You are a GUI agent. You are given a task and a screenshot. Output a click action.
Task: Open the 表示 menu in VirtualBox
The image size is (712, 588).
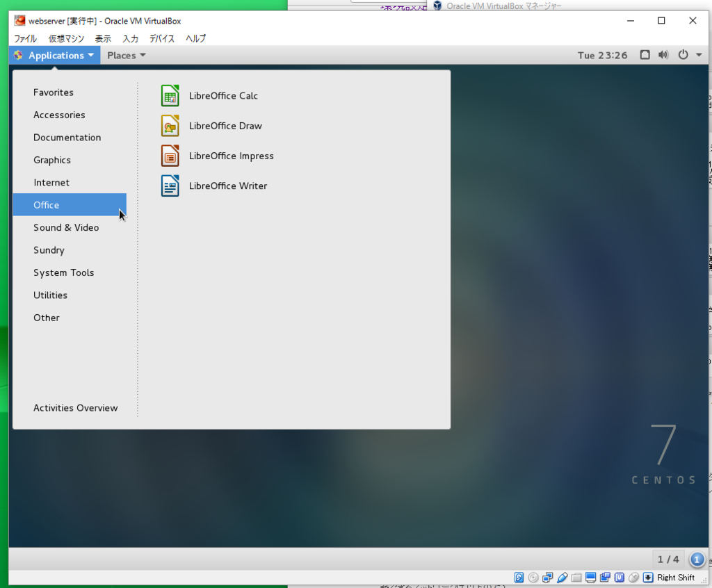click(x=103, y=39)
